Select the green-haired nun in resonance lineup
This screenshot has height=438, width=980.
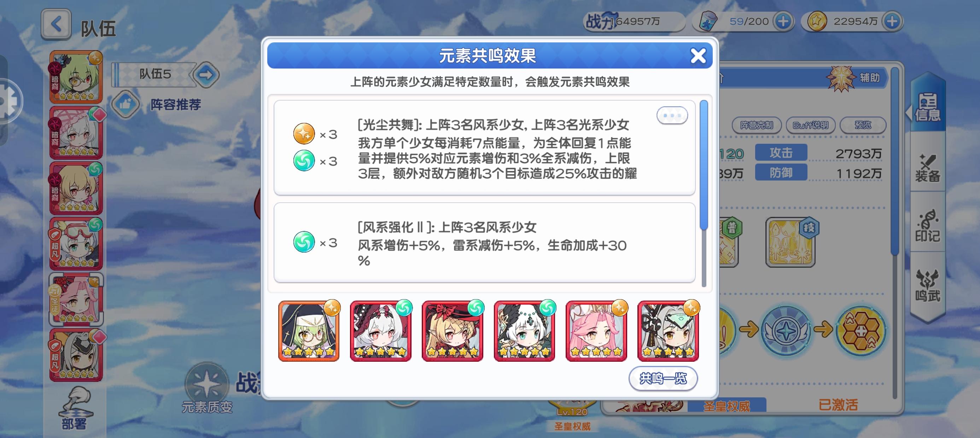coord(309,331)
